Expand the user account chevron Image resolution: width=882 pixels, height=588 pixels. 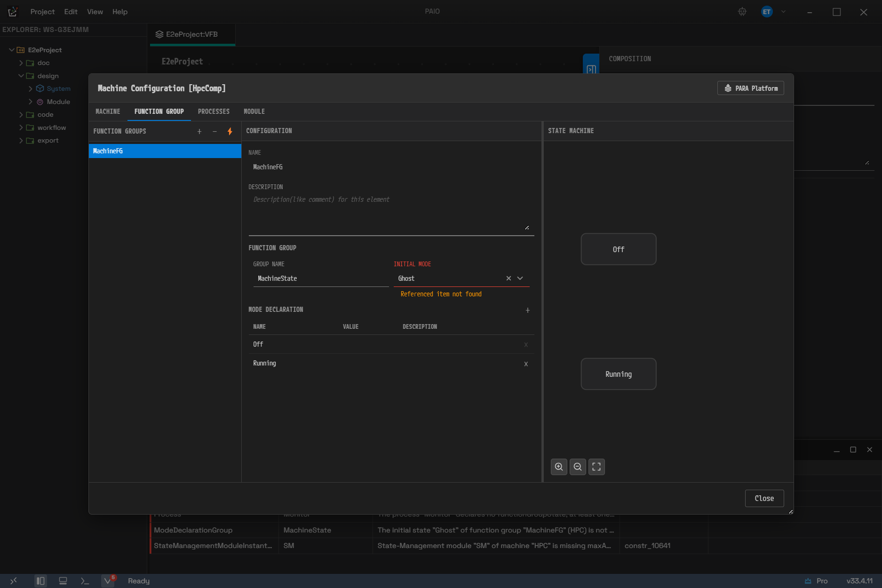[x=783, y=12]
